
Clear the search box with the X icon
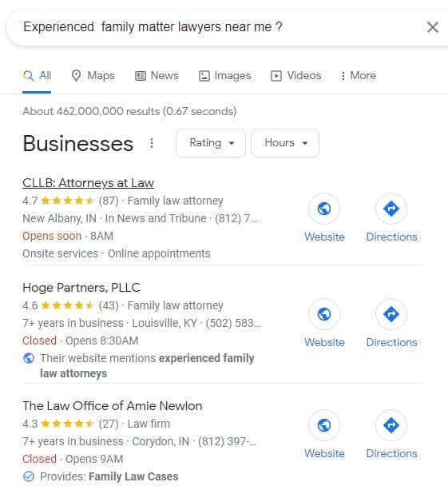pyautogui.click(x=433, y=27)
